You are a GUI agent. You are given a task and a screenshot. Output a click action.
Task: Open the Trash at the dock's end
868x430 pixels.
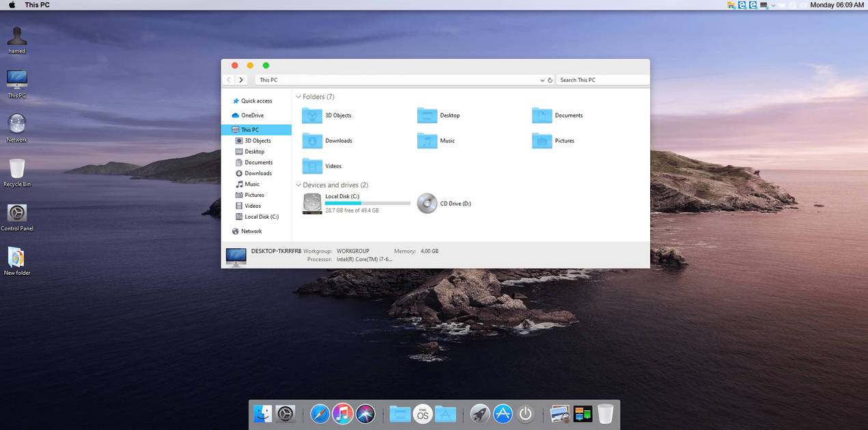[604, 414]
